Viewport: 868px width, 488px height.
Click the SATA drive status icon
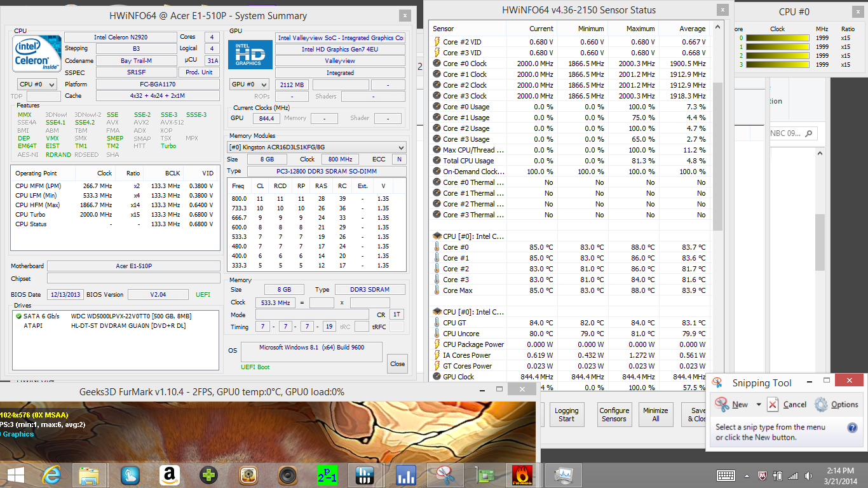tap(19, 316)
